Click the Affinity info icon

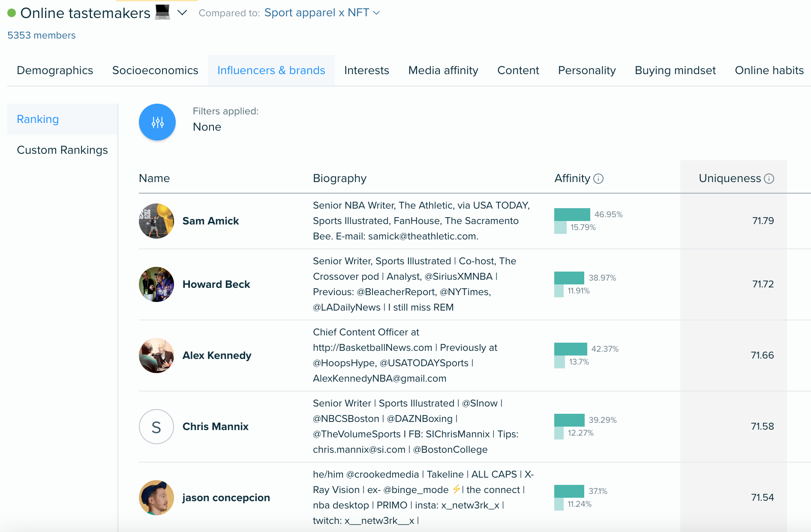[598, 179]
